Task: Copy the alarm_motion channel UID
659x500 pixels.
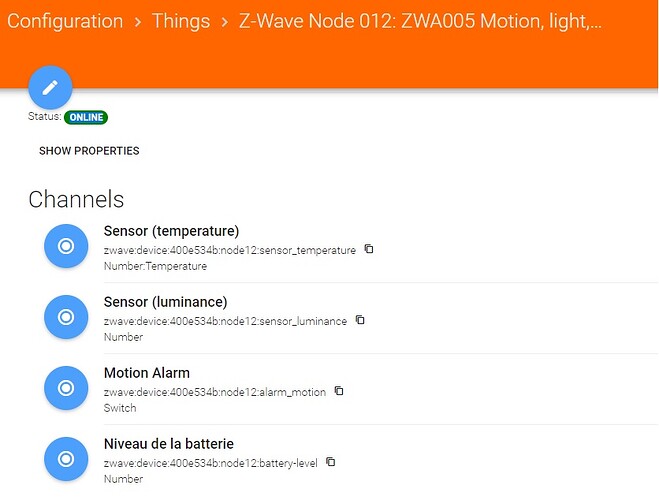Action: click(x=339, y=391)
